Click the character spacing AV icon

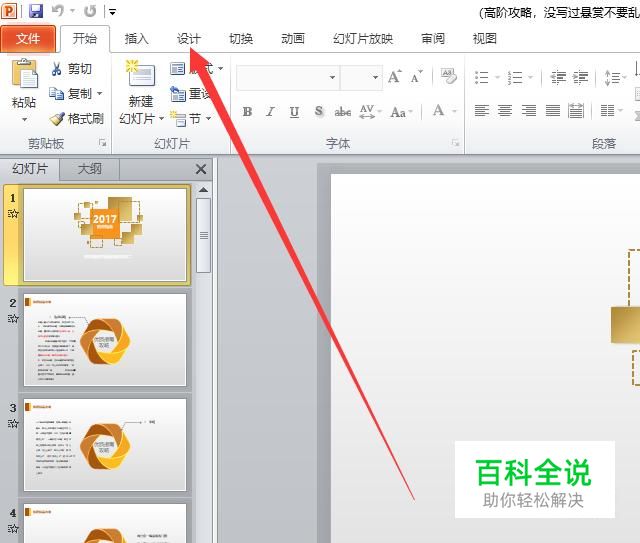tap(367, 111)
